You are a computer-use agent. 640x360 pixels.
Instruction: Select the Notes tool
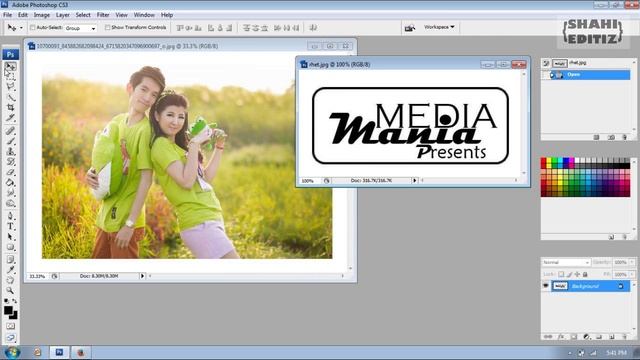point(11,260)
